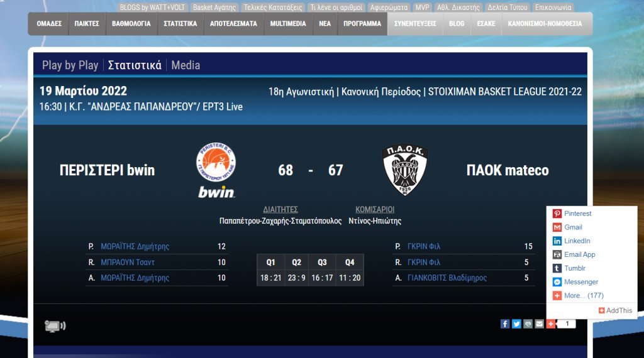Open the Media tab

pyautogui.click(x=186, y=65)
